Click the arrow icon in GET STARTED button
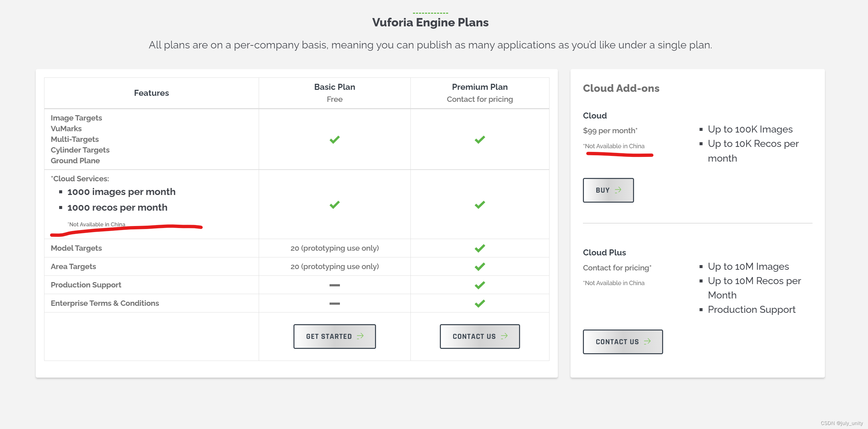 click(x=360, y=336)
